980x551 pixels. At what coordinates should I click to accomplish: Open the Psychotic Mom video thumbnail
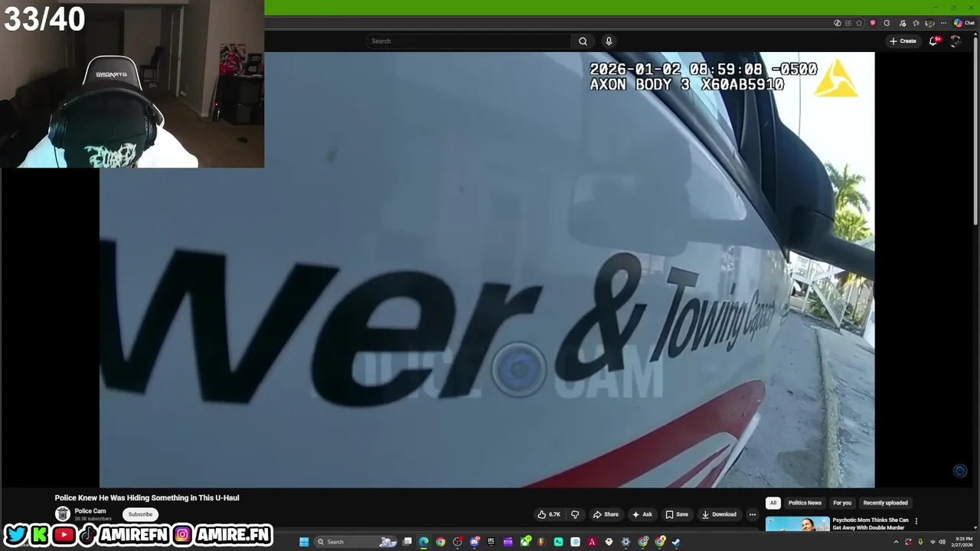coord(797,524)
